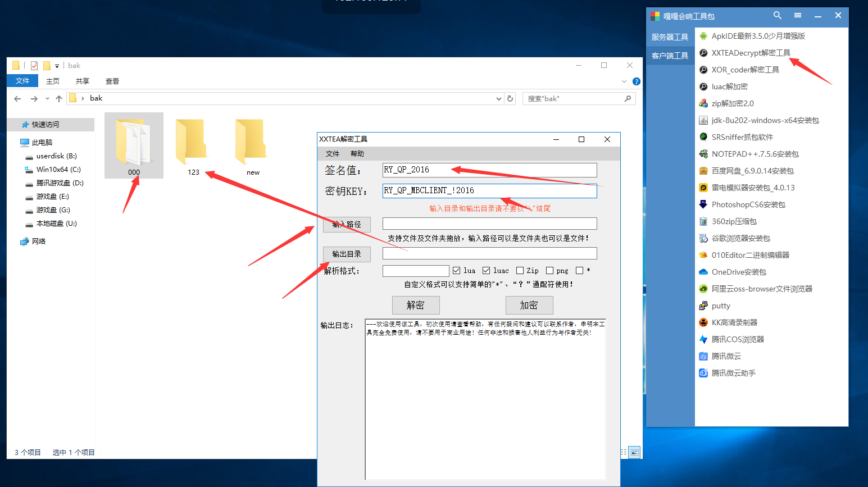Open the hamburger menu in toolkit title bar
Image resolution: width=868 pixels, height=487 pixels.
click(x=798, y=16)
